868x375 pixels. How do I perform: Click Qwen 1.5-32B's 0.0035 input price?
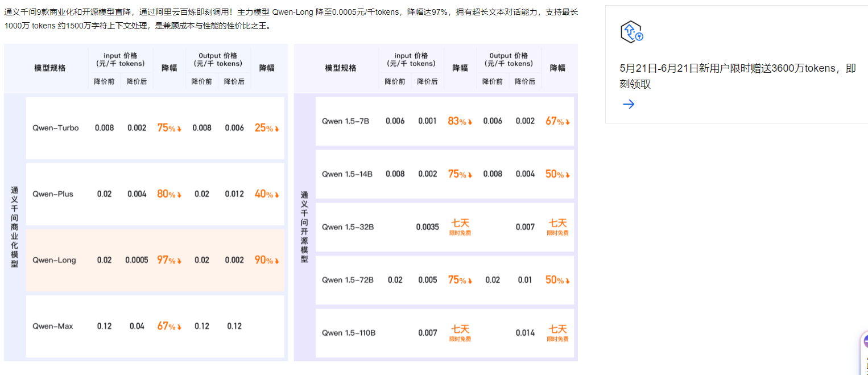(427, 227)
